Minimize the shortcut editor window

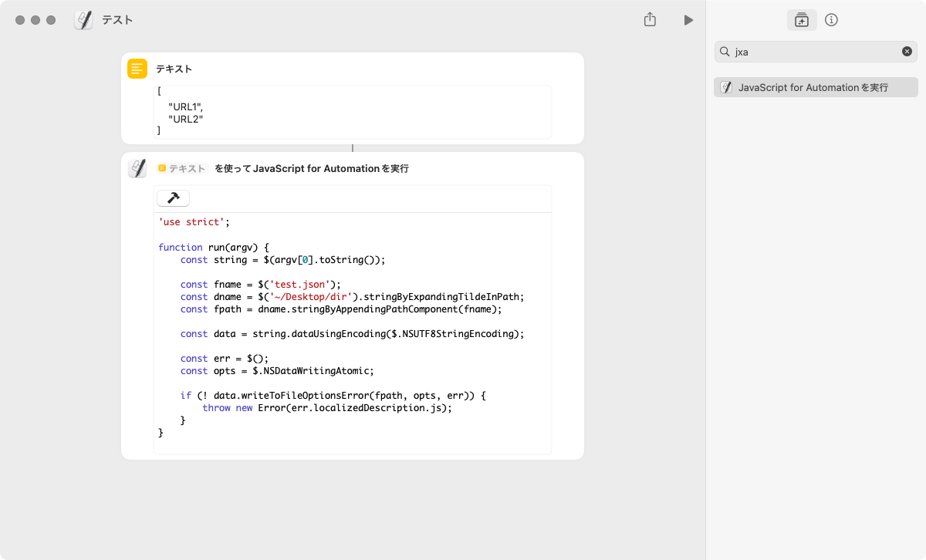(35, 20)
